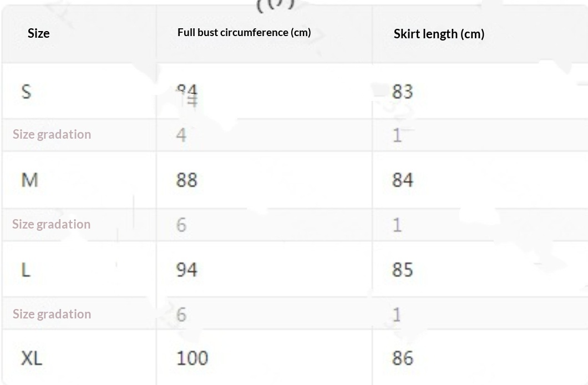Select the Full bust circumference header
This screenshot has width=588, height=385.
pyautogui.click(x=244, y=32)
